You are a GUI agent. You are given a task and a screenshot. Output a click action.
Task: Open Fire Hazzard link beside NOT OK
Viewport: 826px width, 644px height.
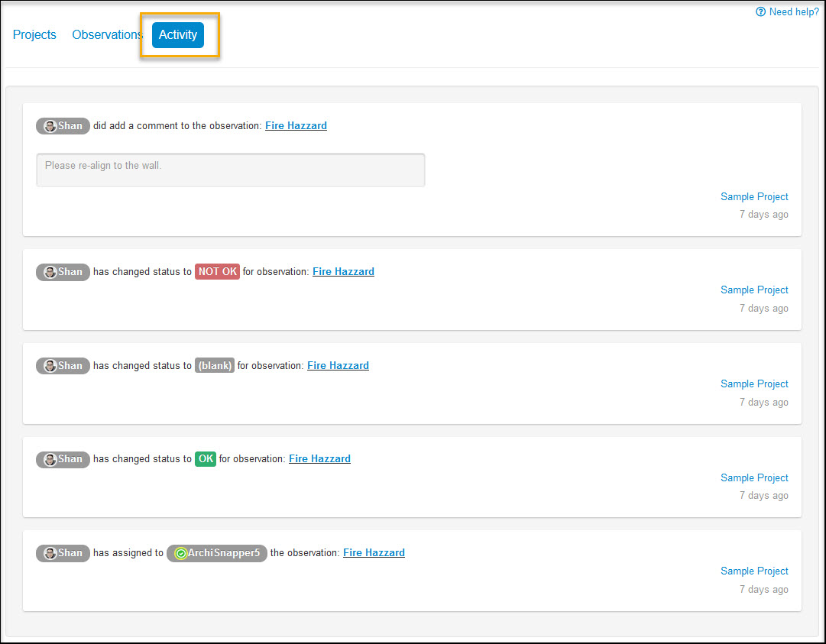[343, 272]
